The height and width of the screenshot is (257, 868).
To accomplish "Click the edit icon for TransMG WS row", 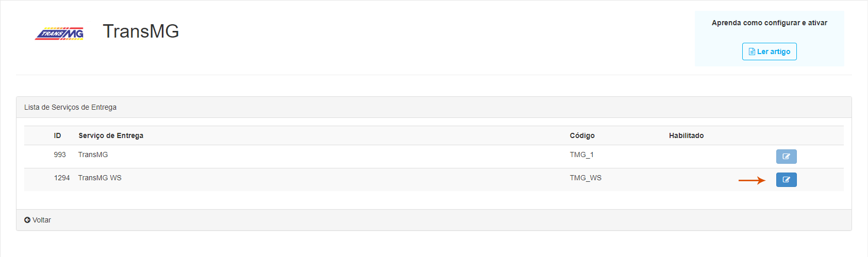I will pyautogui.click(x=786, y=180).
